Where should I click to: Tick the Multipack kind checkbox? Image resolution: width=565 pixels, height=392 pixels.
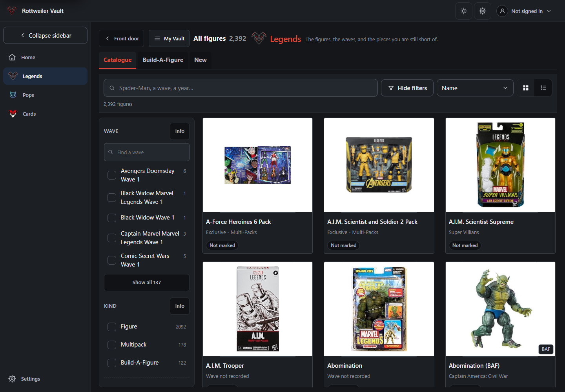click(x=112, y=345)
